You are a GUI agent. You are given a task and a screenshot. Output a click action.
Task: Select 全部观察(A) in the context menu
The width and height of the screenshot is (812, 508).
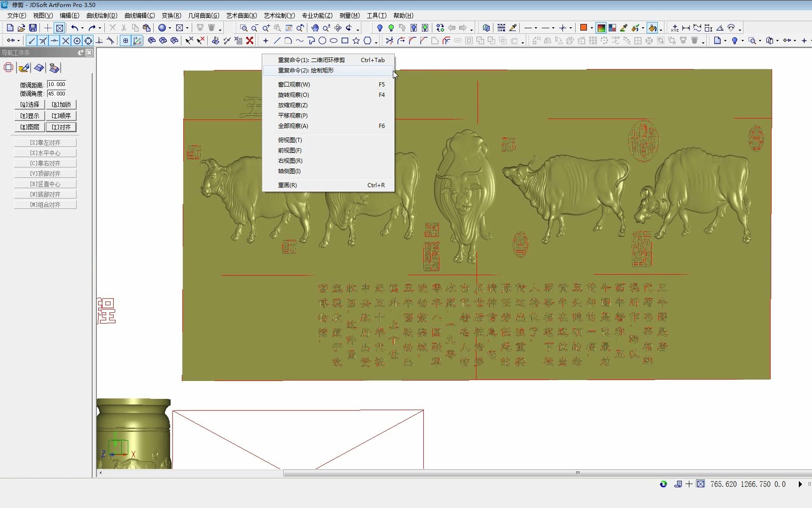pyautogui.click(x=328, y=126)
